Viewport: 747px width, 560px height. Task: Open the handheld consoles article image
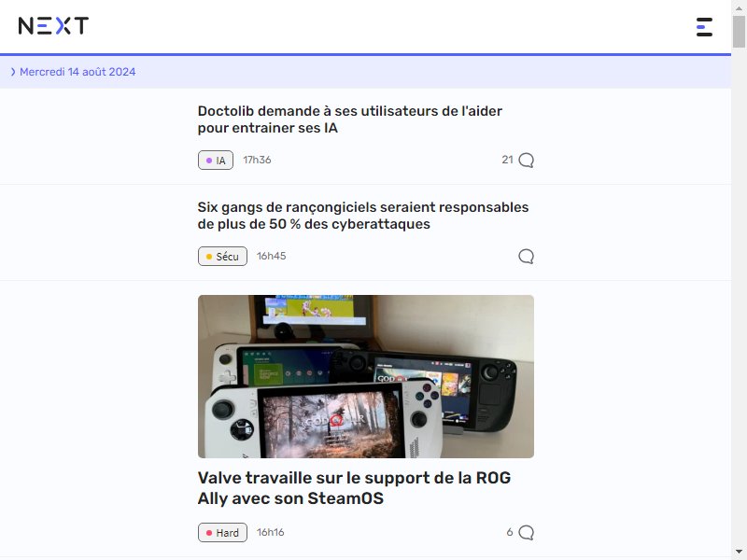pyautogui.click(x=366, y=377)
